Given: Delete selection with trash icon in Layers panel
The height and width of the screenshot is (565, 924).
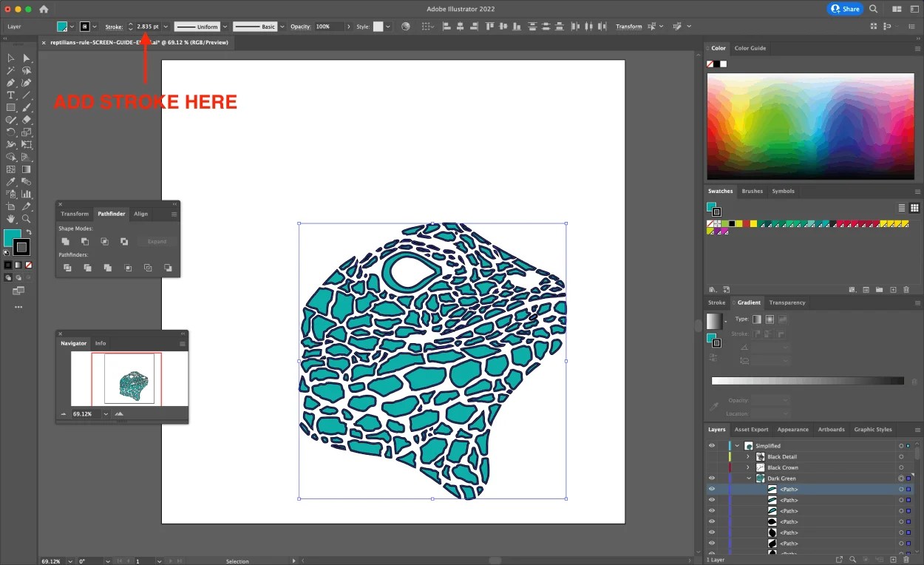Looking at the screenshot, I should 906,560.
